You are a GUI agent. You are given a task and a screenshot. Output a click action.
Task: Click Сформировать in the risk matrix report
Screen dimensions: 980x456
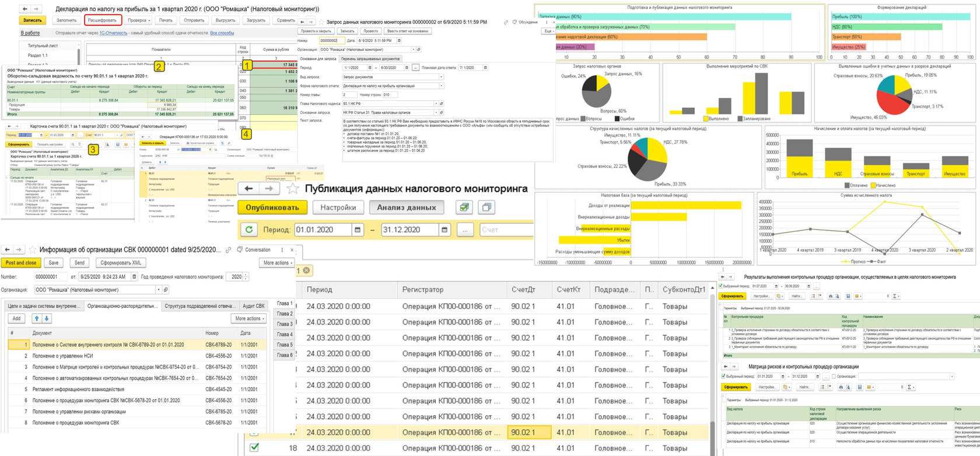tap(736, 387)
